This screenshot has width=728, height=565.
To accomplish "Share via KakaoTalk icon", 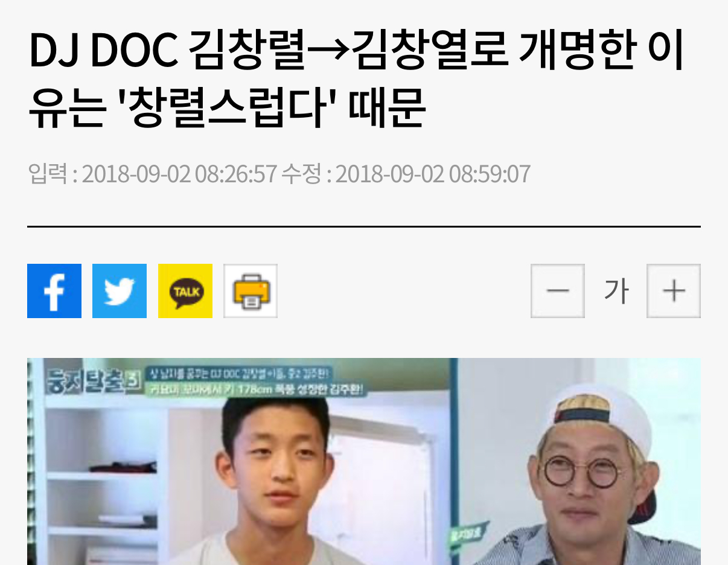I will click(x=185, y=291).
